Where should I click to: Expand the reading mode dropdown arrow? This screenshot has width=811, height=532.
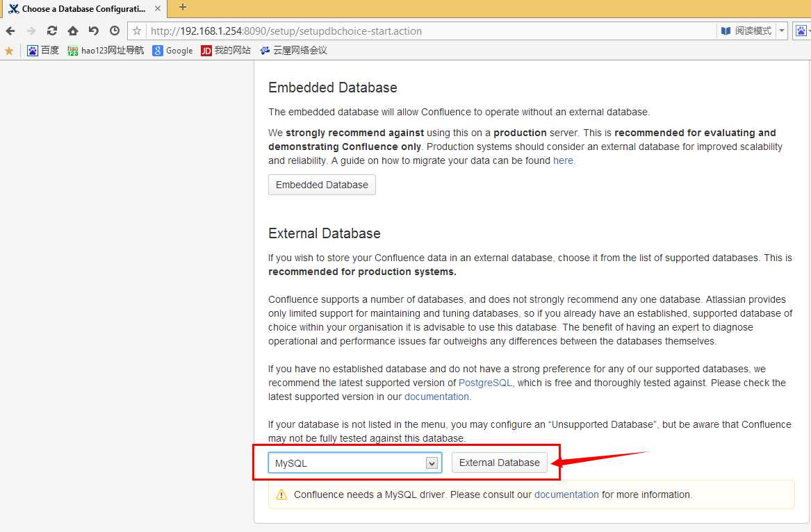pos(782,31)
